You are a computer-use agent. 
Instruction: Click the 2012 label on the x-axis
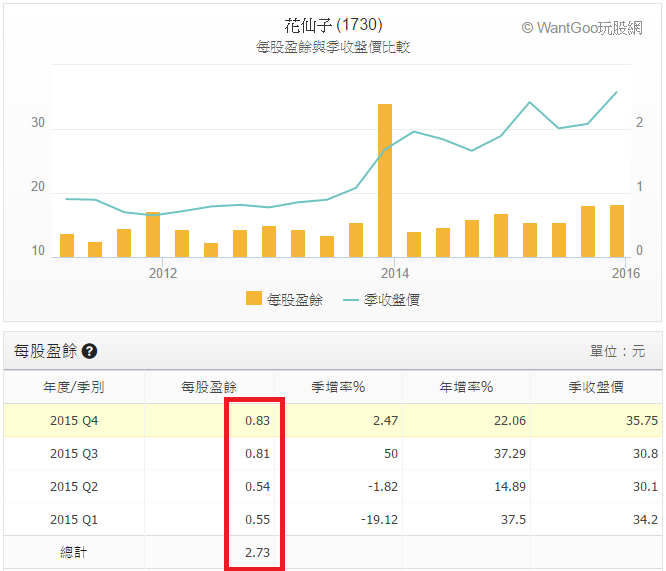pyautogui.click(x=162, y=272)
